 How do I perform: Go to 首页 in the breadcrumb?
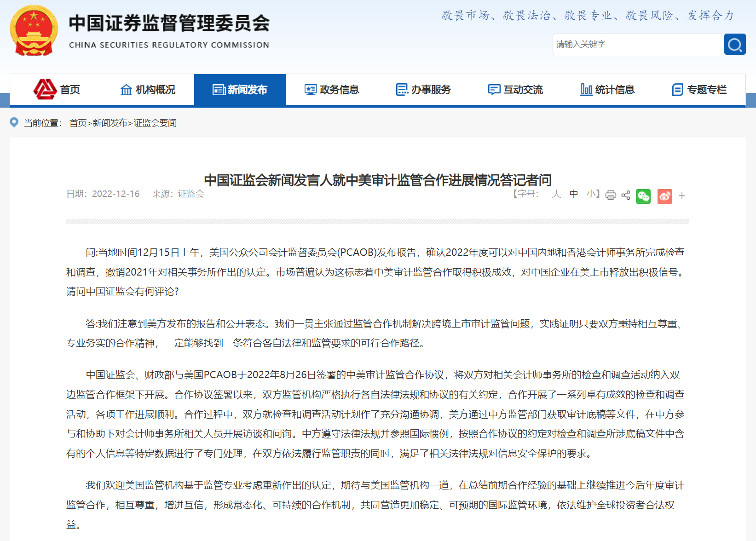tap(78, 123)
